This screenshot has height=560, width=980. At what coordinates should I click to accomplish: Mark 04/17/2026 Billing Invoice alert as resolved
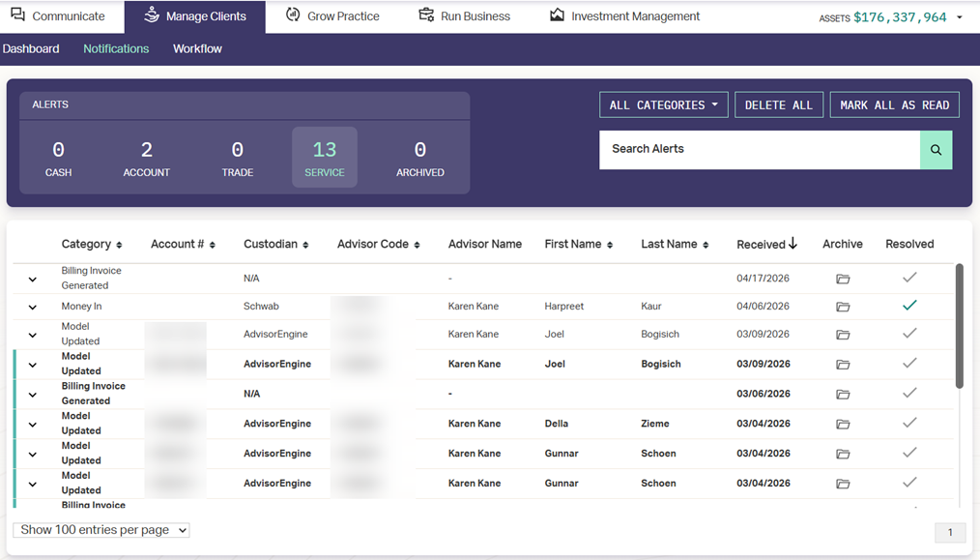click(x=908, y=278)
